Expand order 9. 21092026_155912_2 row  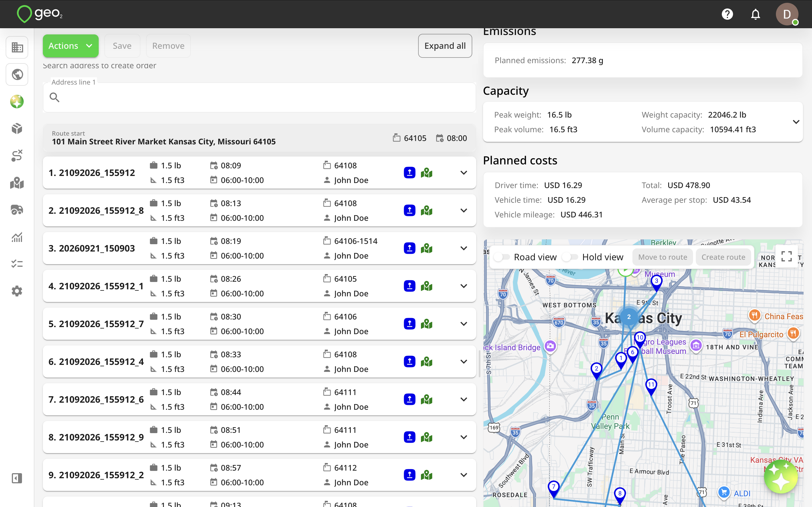pos(464,475)
